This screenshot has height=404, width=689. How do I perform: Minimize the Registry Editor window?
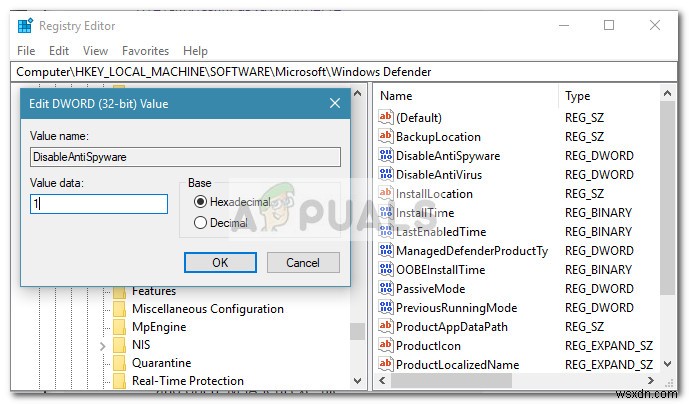pos(564,25)
